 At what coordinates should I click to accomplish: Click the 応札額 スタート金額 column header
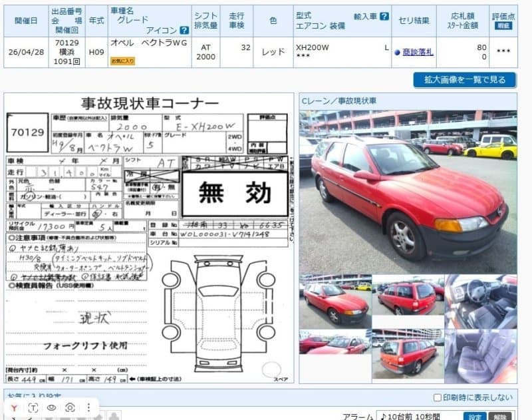coord(463,21)
